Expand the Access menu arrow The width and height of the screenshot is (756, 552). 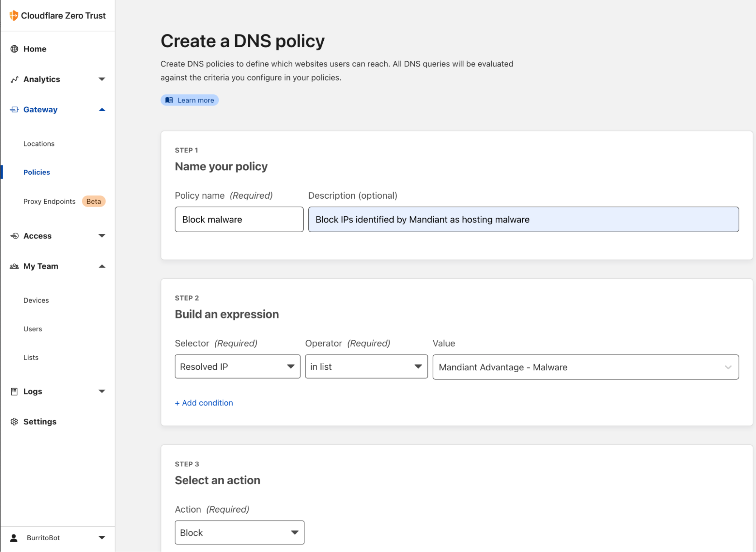click(102, 236)
